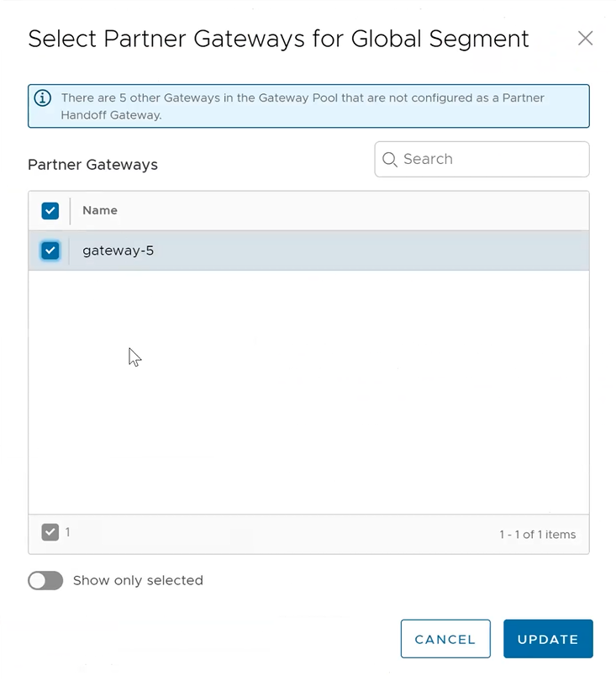Select the gateway-5 name in the list
This screenshot has height=681, width=616.
point(118,251)
